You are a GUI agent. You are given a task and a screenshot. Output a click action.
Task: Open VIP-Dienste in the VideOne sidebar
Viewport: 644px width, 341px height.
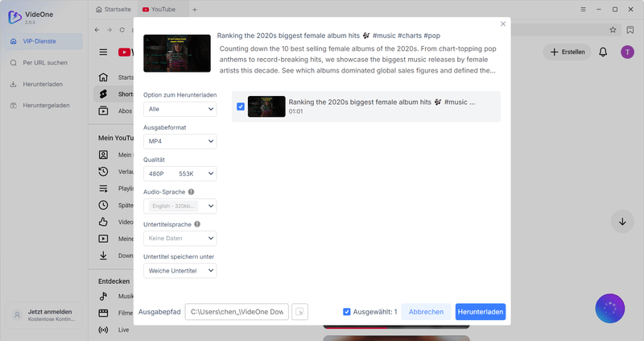pyautogui.click(x=44, y=41)
